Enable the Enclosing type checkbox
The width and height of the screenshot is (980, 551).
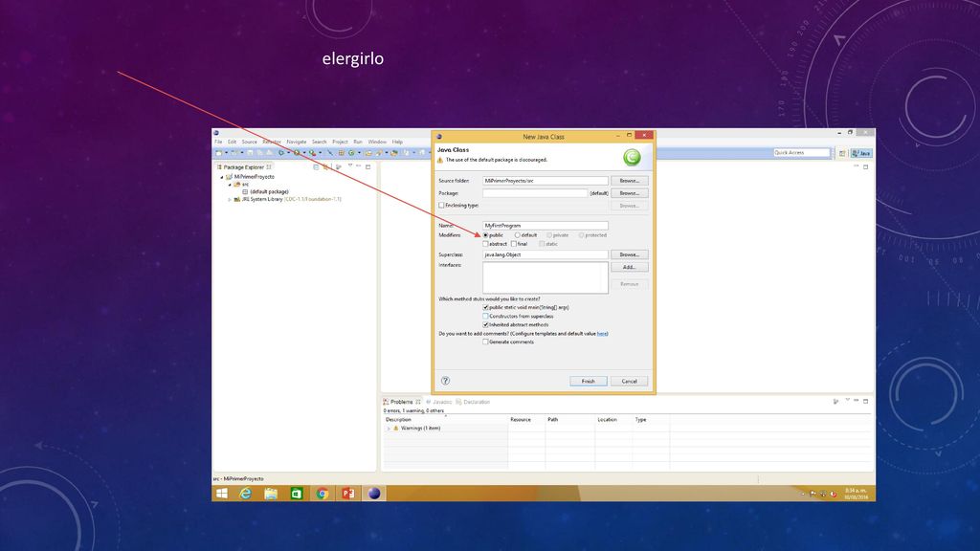441,205
